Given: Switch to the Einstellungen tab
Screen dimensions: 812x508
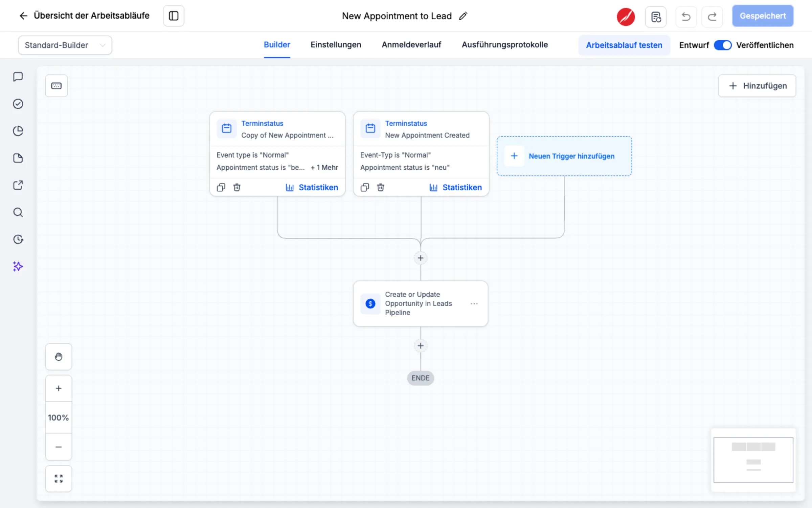Looking at the screenshot, I should coord(336,45).
